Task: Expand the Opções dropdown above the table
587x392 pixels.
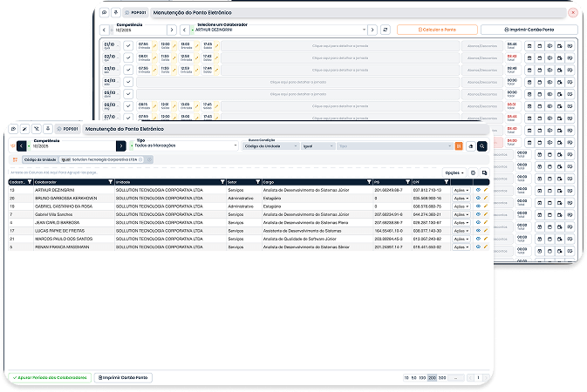Action: pos(454,172)
